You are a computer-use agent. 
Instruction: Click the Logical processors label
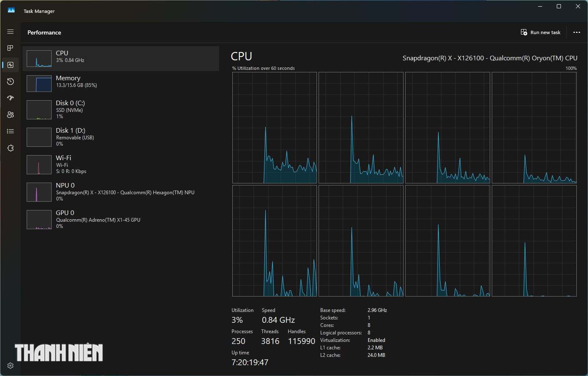tap(341, 333)
